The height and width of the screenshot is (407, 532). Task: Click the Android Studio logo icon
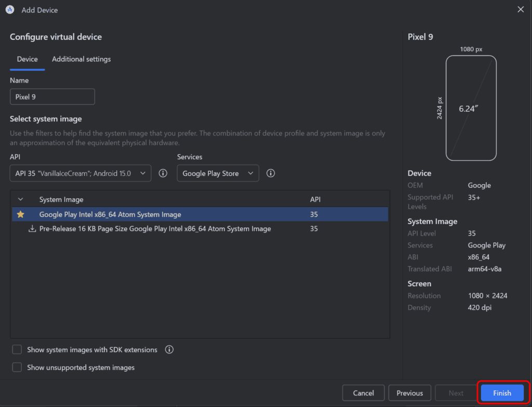pos(10,10)
